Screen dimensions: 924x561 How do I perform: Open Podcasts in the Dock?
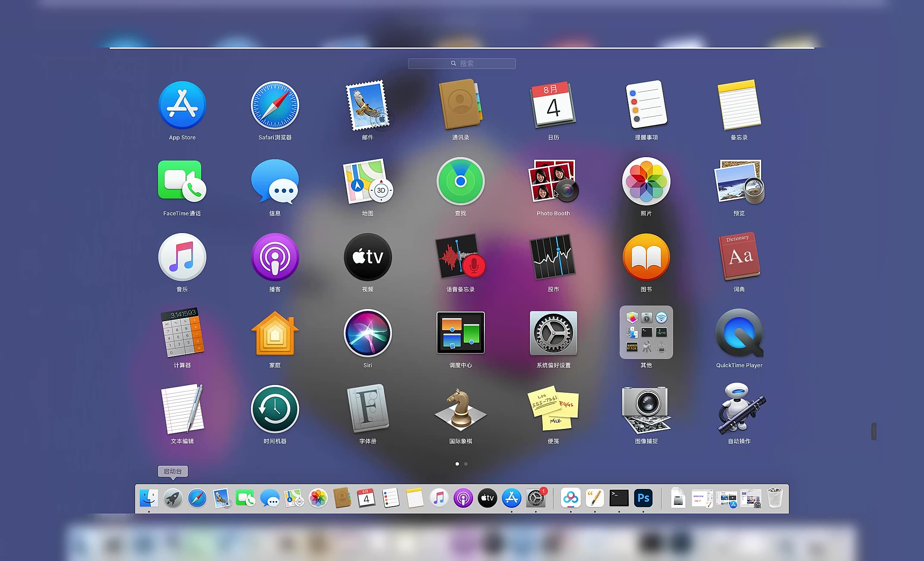click(463, 498)
